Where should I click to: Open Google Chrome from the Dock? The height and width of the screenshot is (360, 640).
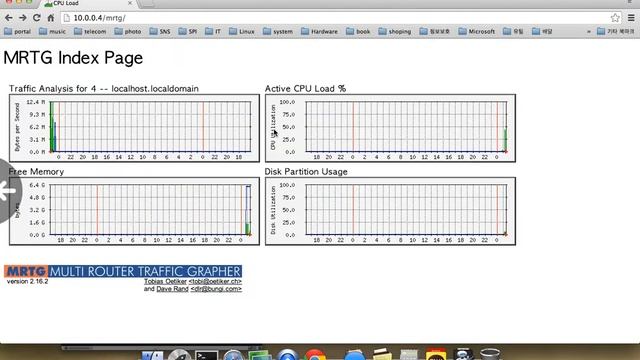coord(315,354)
